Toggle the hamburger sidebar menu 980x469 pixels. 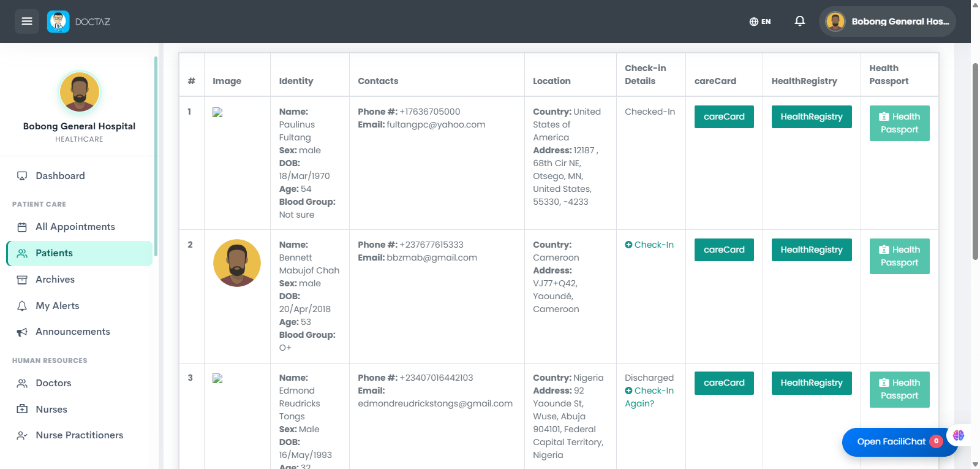tap(27, 21)
